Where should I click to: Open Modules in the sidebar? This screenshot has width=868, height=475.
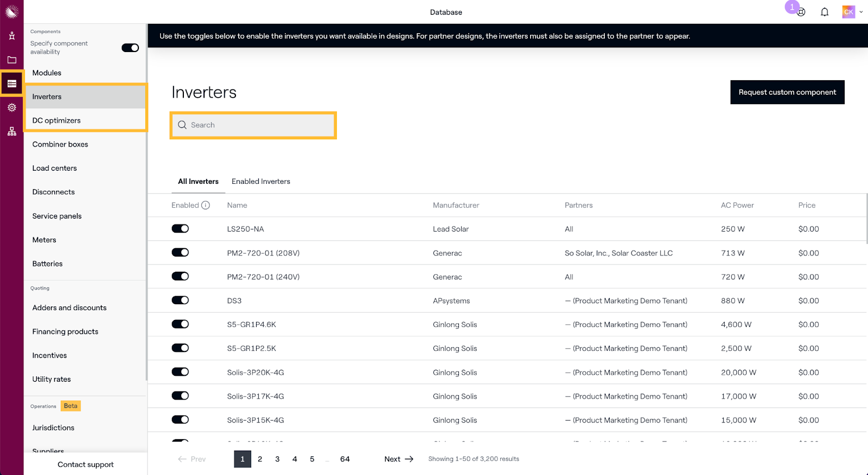(85, 73)
